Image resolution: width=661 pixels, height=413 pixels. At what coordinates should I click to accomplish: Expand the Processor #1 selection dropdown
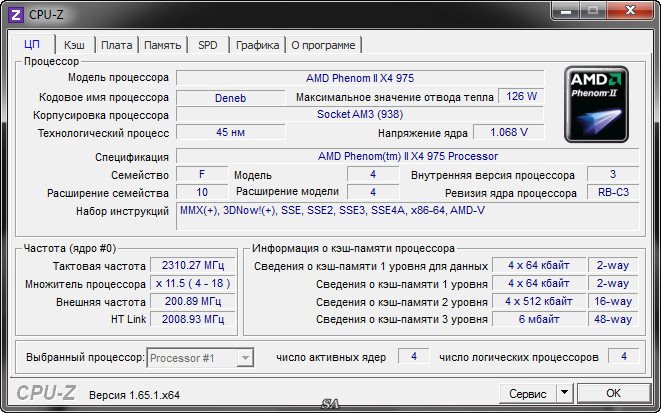245,358
